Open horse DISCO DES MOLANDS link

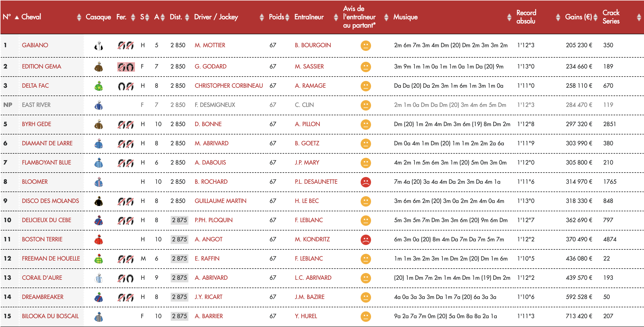(50, 201)
